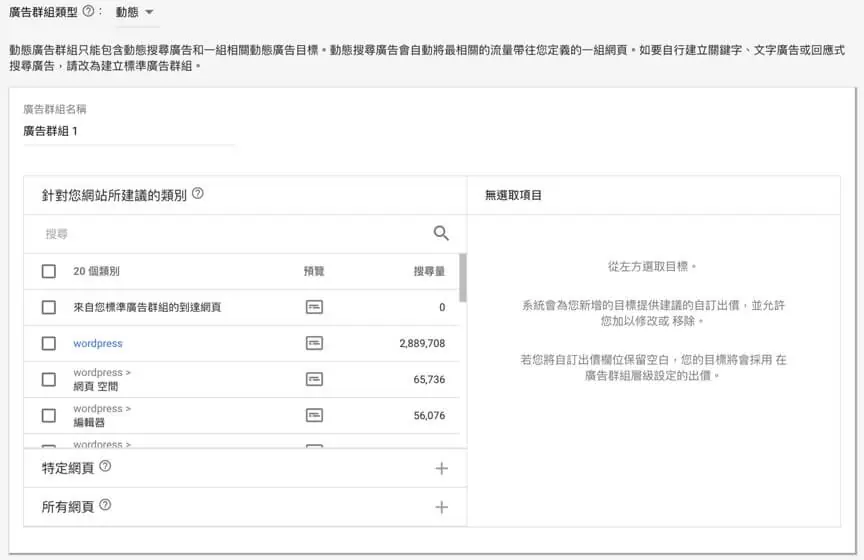864x560 pixels.
Task: Expand 所有網頁 section with plus
Action: point(441,507)
